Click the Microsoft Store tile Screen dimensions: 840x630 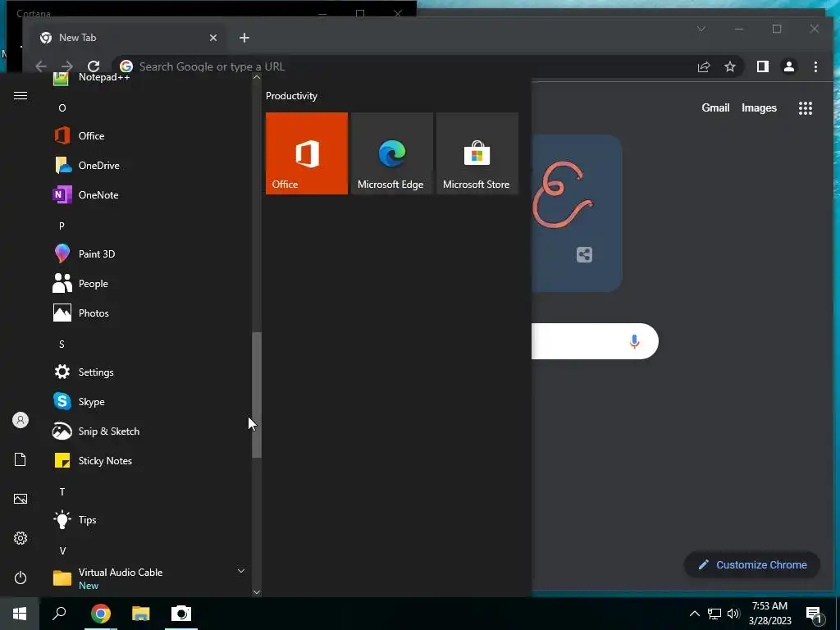477,153
